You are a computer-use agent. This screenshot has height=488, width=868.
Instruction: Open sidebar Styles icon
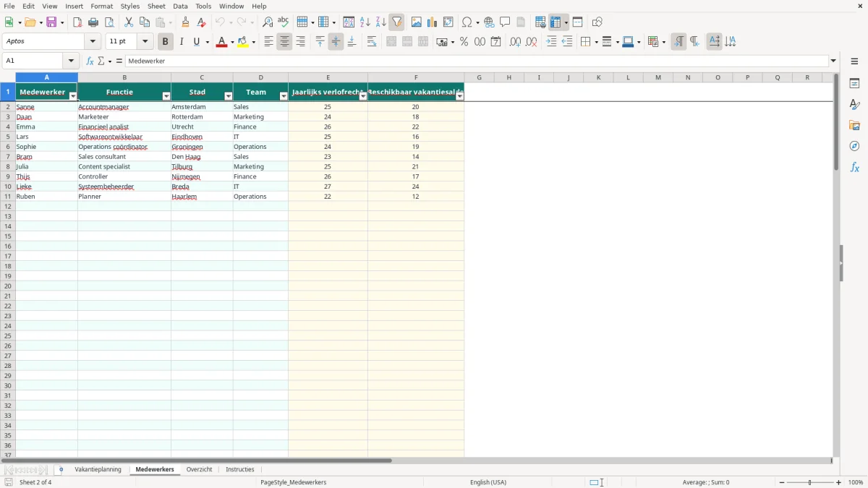click(x=854, y=104)
